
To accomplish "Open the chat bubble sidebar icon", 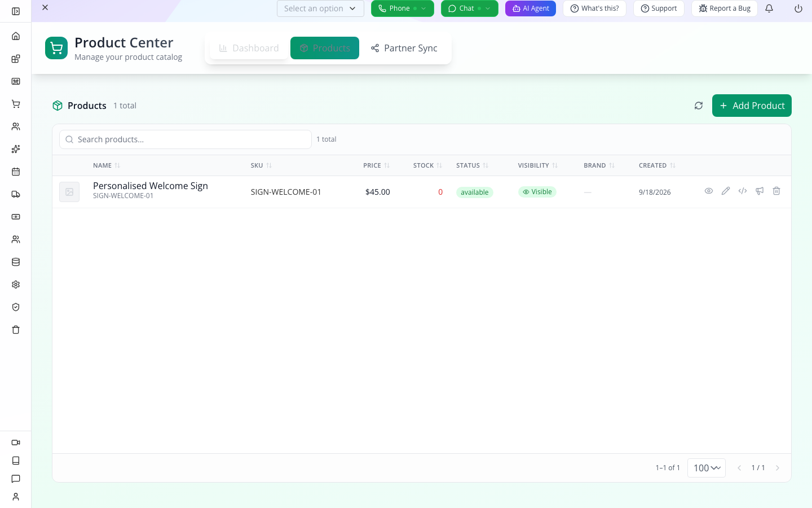I will coord(16,479).
